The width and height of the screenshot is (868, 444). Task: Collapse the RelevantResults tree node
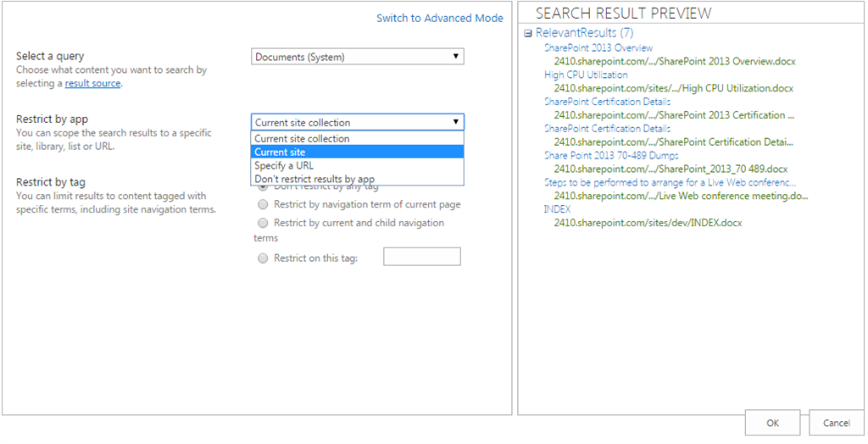(x=528, y=33)
